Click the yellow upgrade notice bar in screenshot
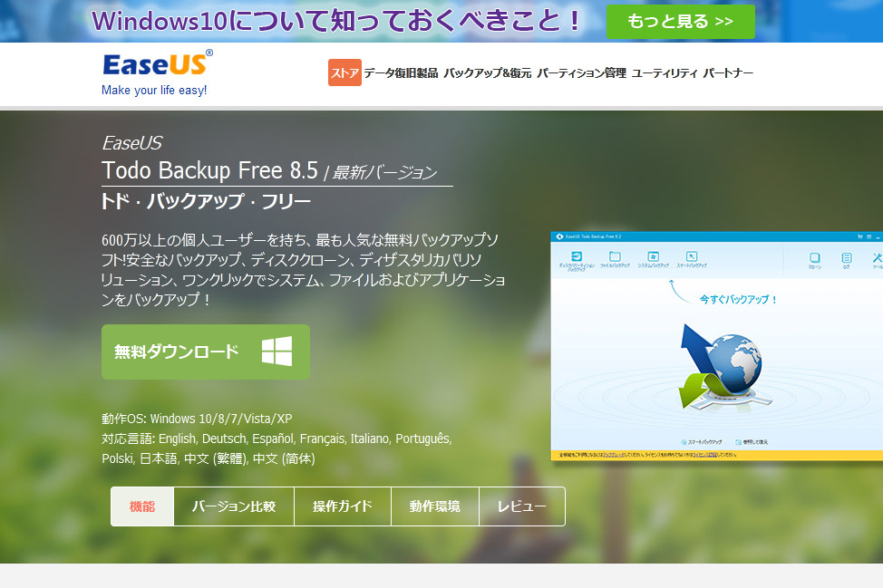Screen dimensions: 883x588 click(x=717, y=455)
